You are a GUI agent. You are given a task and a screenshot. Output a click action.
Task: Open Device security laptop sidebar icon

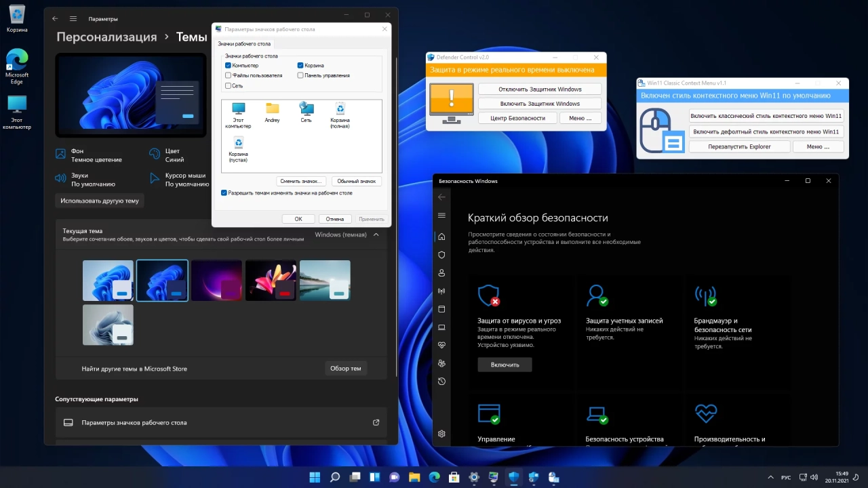point(441,327)
